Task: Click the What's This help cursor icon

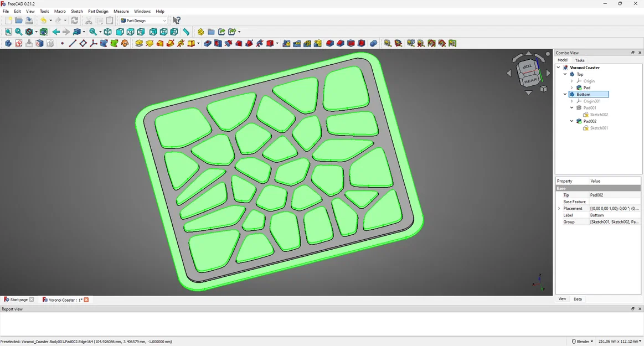Action: click(x=177, y=20)
